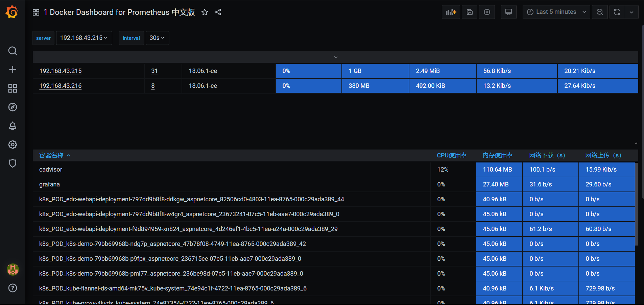
Task: Click the page vertical scrollbar
Action: click(643, 111)
